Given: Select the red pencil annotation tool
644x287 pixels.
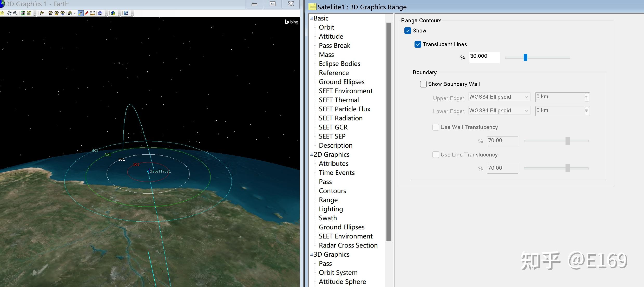Looking at the screenshot, I should coord(87,13).
